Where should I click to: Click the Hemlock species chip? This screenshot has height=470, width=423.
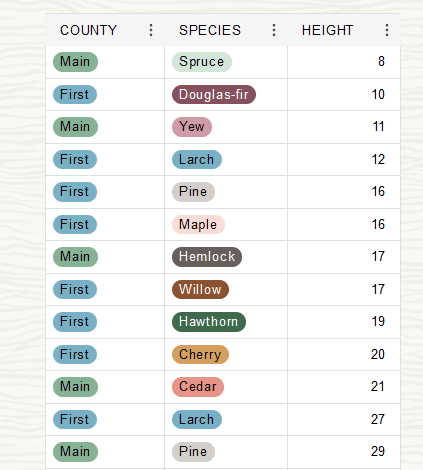tap(207, 257)
